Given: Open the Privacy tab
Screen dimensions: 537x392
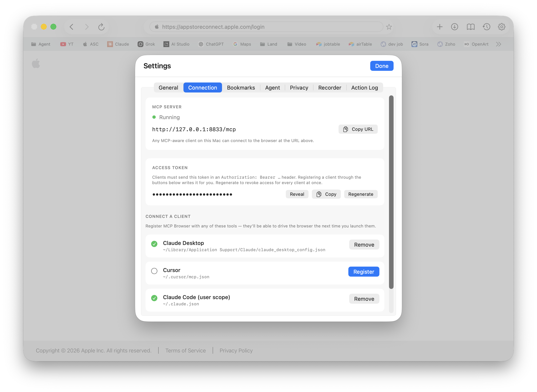Looking at the screenshot, I should click(x=299, y=88).
